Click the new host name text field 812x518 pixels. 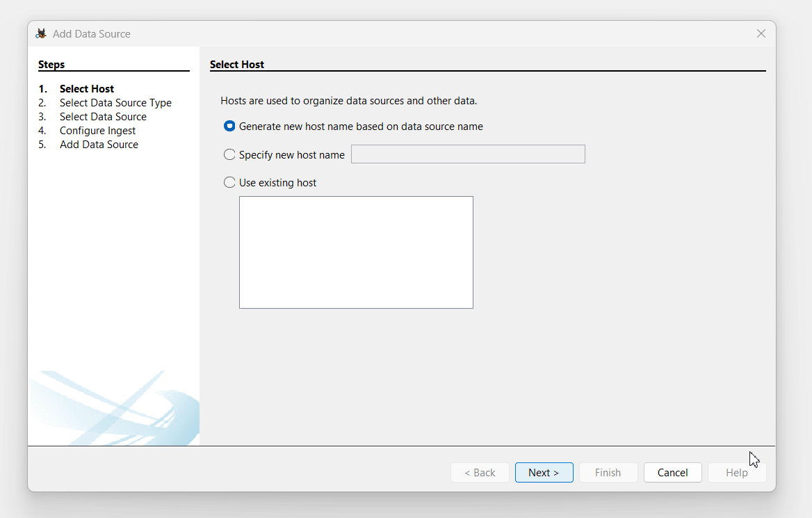tap(468, 154)
